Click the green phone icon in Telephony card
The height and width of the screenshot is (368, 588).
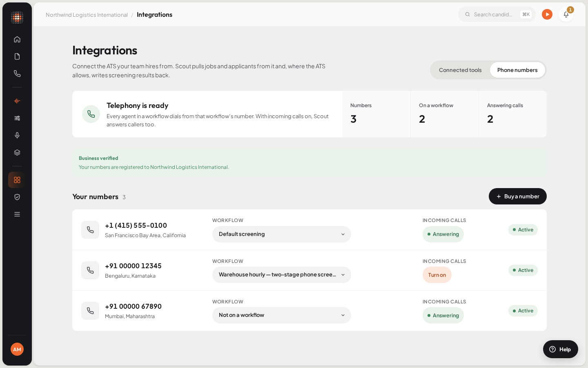coord(91,114)
